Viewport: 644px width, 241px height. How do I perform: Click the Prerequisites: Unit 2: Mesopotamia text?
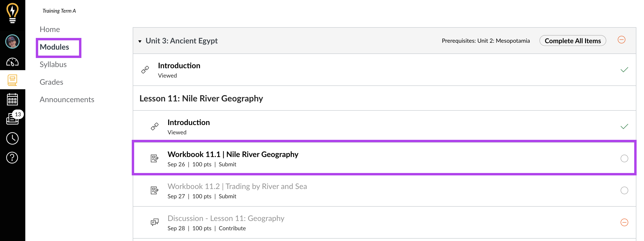pos(486,41)
